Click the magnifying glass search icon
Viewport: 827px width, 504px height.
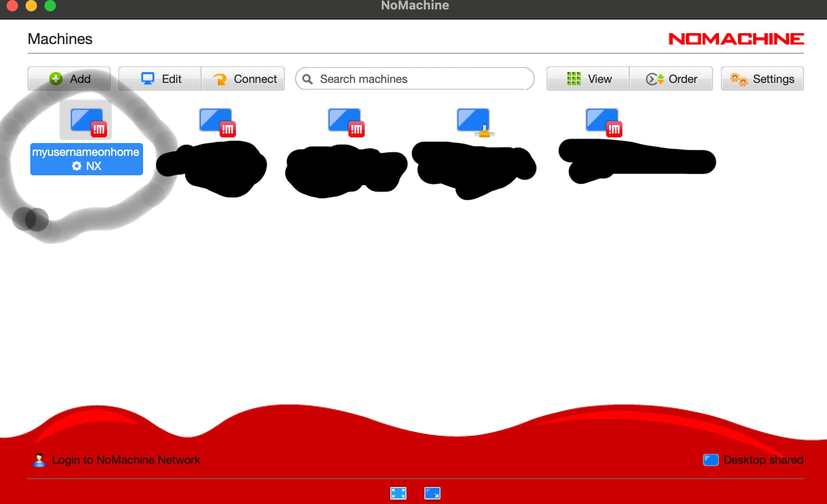(307, 79)
